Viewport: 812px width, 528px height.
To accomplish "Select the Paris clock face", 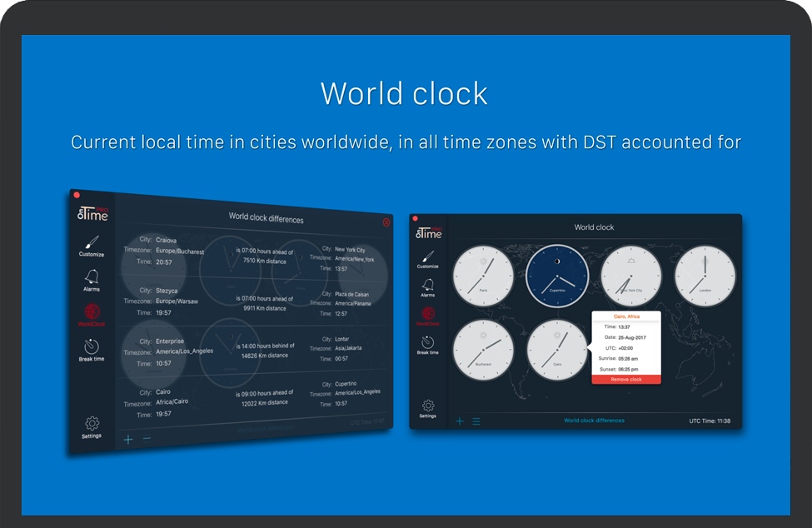I will 484,276.
